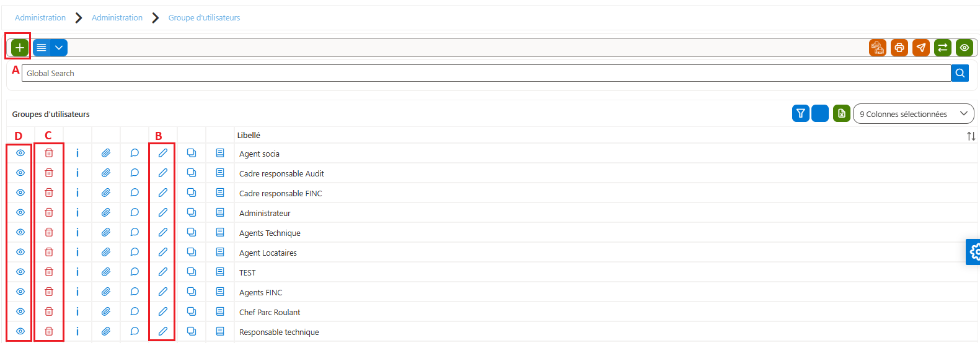Open Groupe d'utilisateurs breadcrumb
The image size is (980, 343).
[x=204, y=18]
